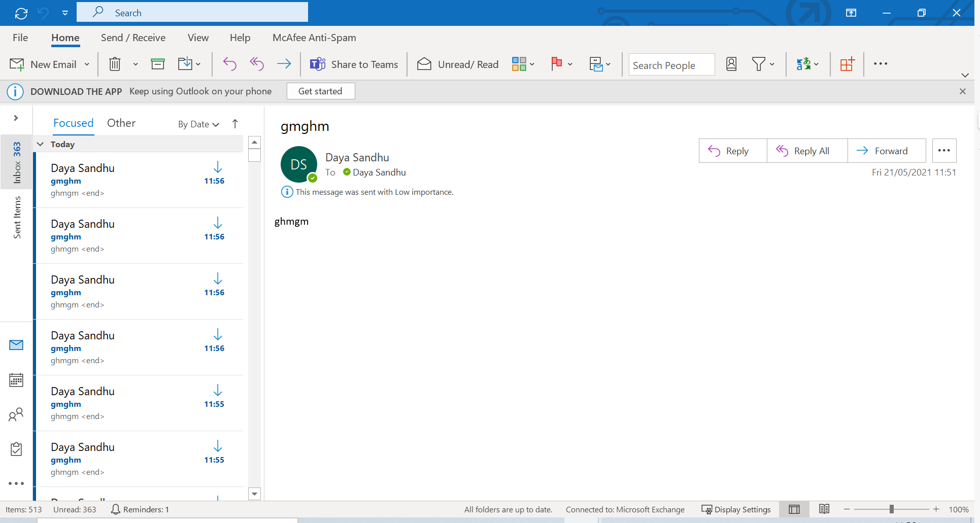
Task: Select the Home ribbon tab
Action: tap(65, 38)
